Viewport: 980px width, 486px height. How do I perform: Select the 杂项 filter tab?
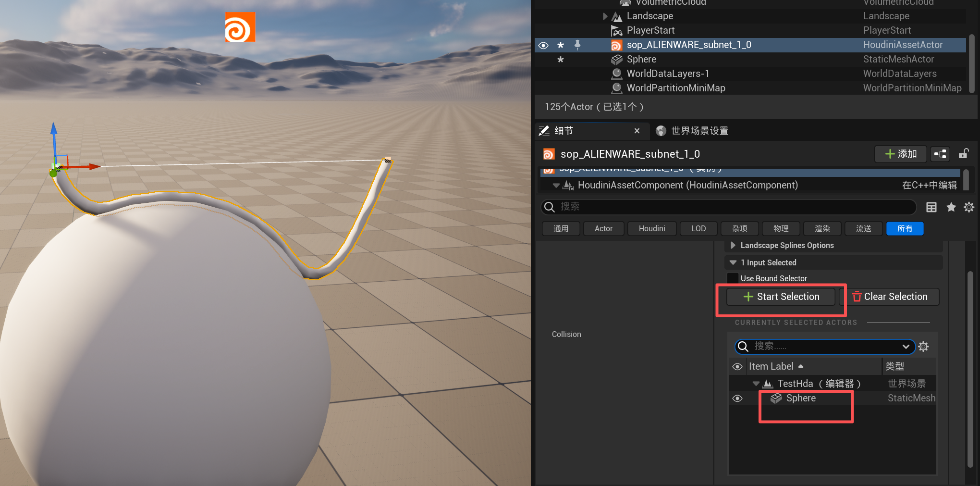(x=740, y=229)
